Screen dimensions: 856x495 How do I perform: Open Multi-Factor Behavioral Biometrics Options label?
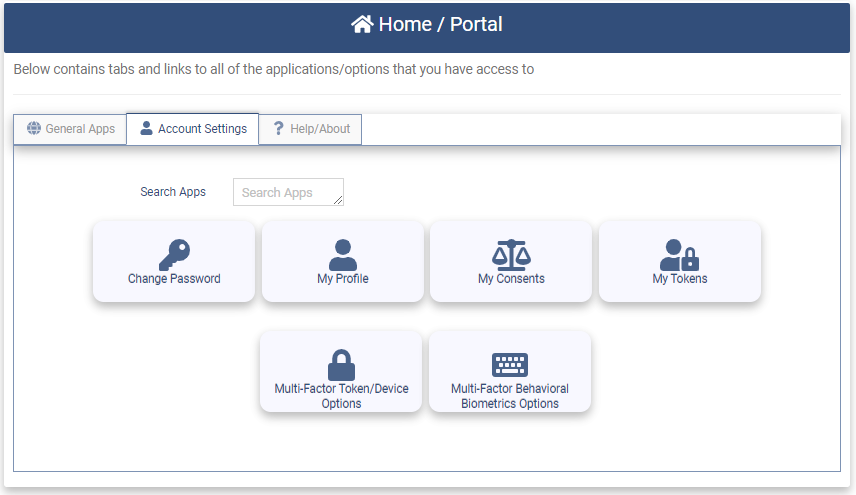(x=510, y=396)
